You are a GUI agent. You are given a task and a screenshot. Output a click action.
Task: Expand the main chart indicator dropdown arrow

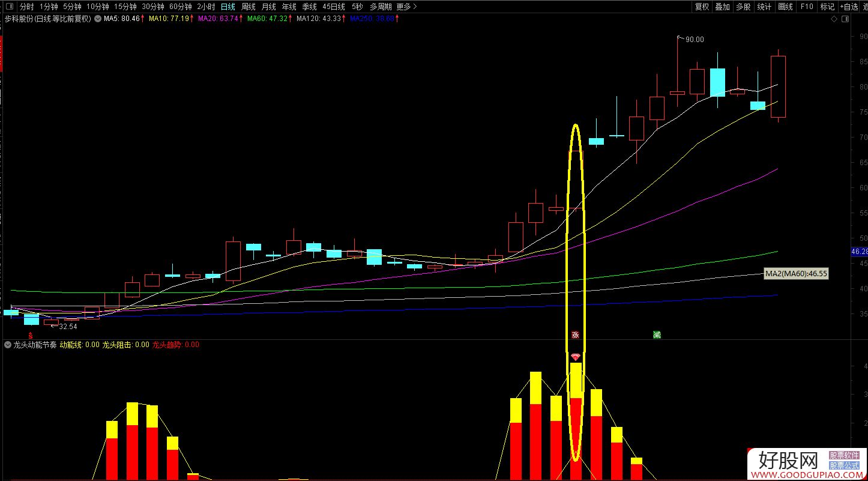pyautogui.click(x=98, y=19)
